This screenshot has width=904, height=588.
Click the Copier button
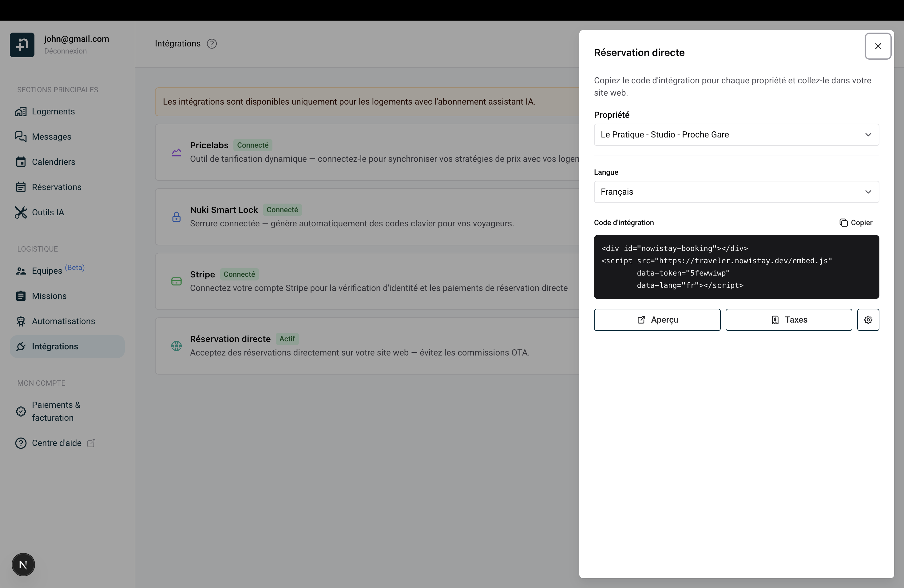pyautogui.click(x=856, y=223)
